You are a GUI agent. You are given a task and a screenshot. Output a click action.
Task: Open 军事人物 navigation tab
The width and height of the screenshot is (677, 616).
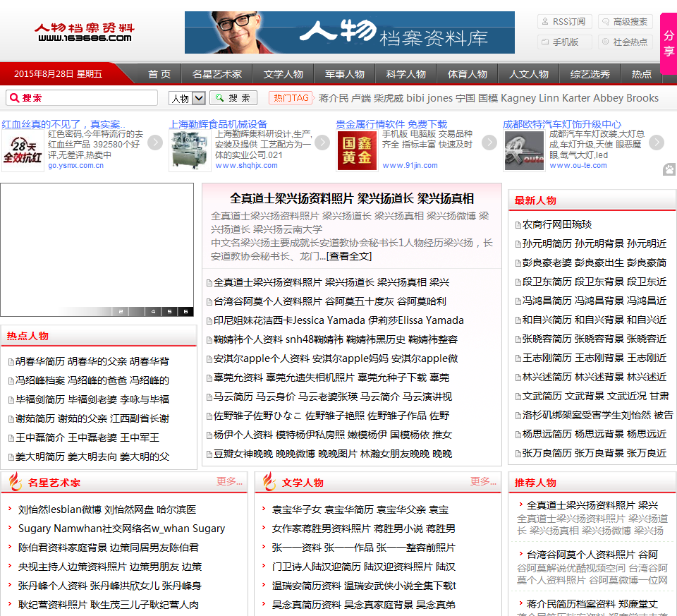pyautogui.click(x=345, y=74)
